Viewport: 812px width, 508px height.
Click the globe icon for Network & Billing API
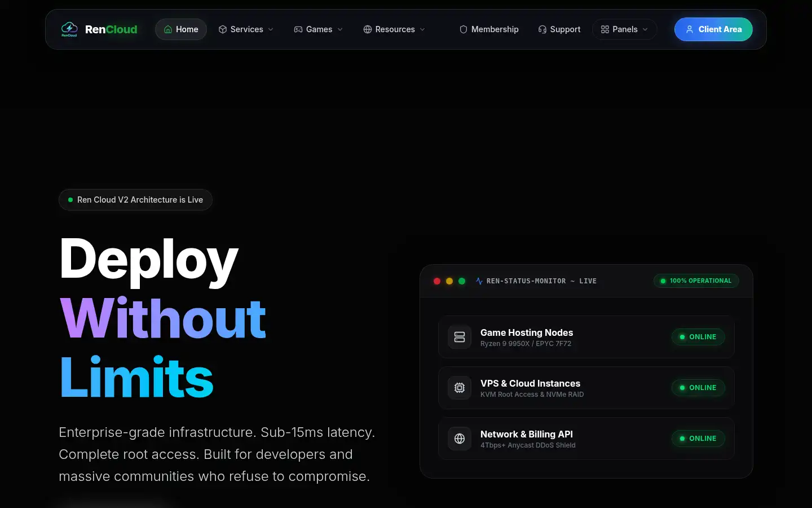click(x=460, y=439)
